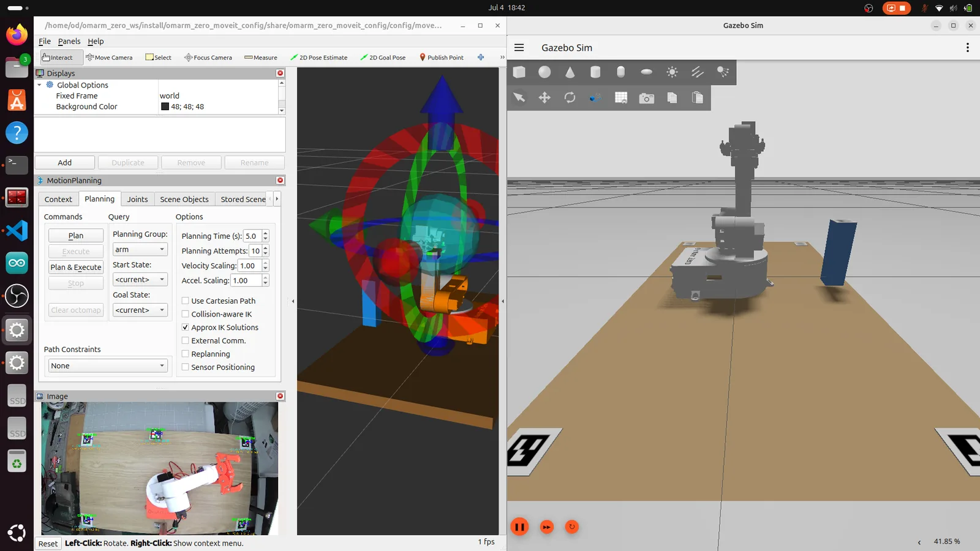
Task: Open the Gazebo hamburger menu
Action: tap(519, 48)
